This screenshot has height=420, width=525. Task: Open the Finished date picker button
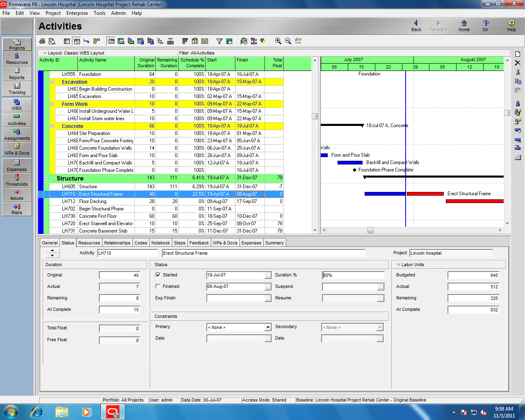(x=268, y=287)
